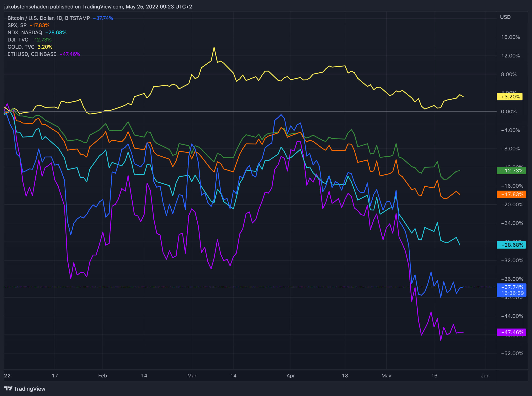Click the 16:36:59 countdown label
532x396 pixels.
(x=512, y=293)
